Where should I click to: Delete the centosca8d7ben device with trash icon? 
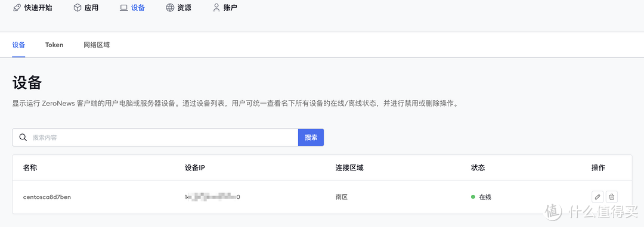pyautogui.click(x=612, y=197)
